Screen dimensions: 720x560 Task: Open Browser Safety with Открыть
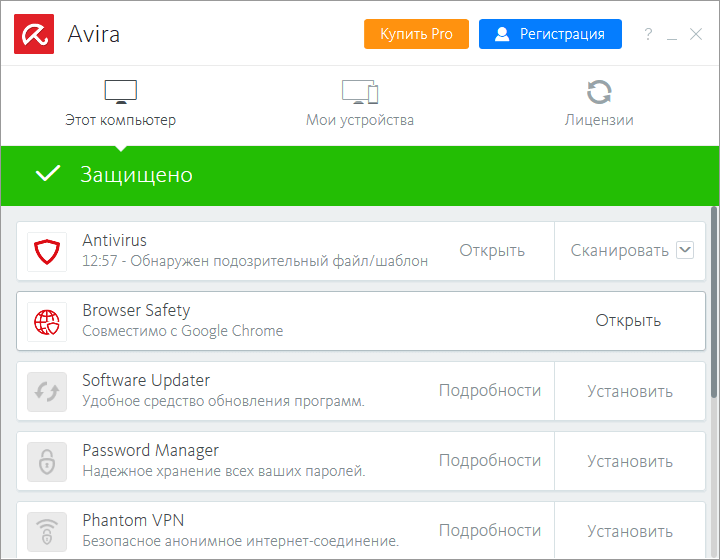tap(628, 321)
